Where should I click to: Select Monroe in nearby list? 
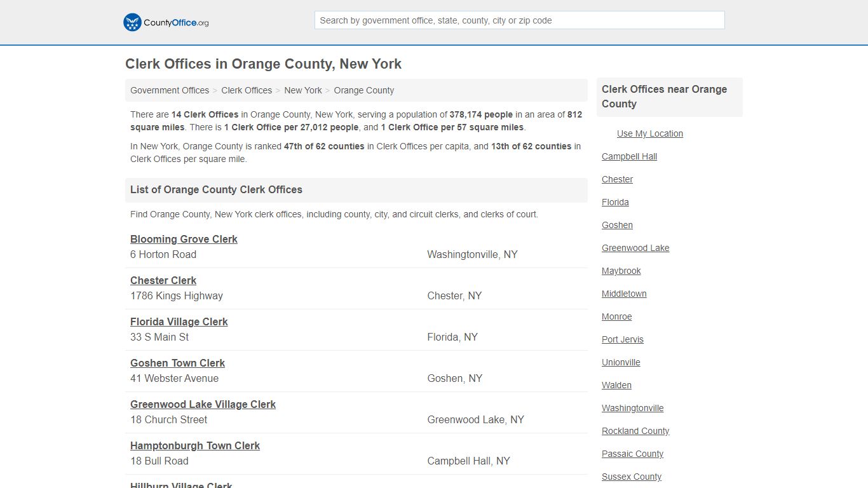[x=617, y=316]
